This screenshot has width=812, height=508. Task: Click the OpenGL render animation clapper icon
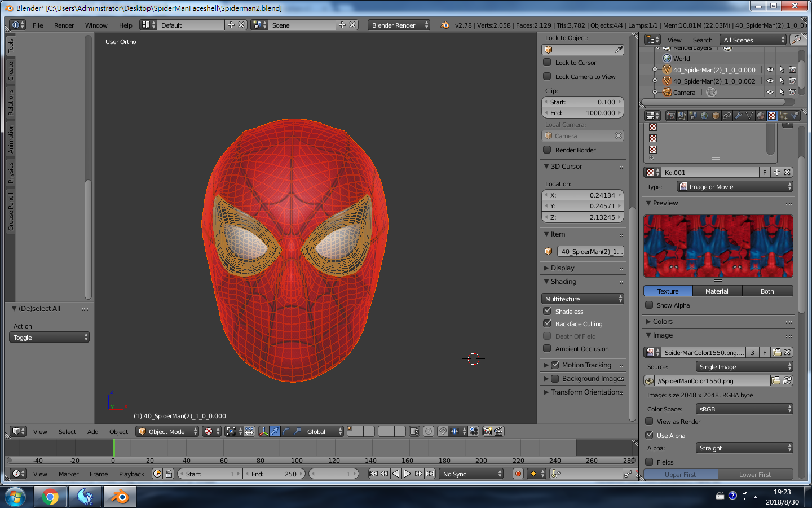498,431
